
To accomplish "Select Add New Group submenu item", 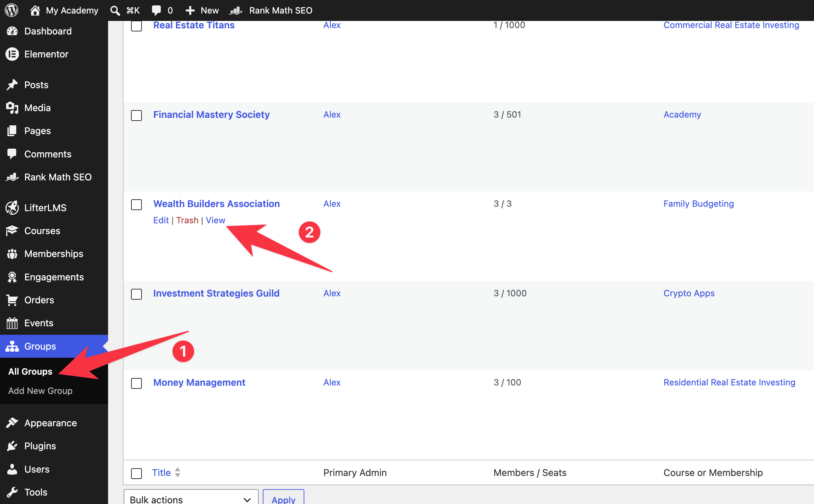I will pyautogui.click(x=40, y=391).
